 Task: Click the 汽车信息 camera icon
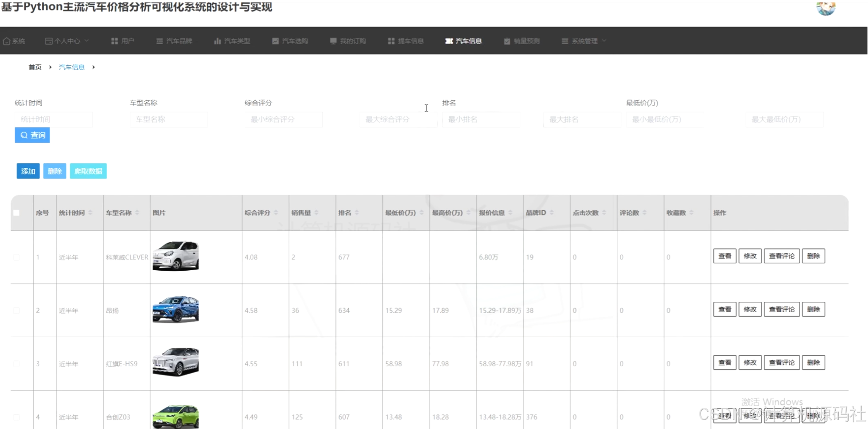pyautogui.click(x=449, y=41)
